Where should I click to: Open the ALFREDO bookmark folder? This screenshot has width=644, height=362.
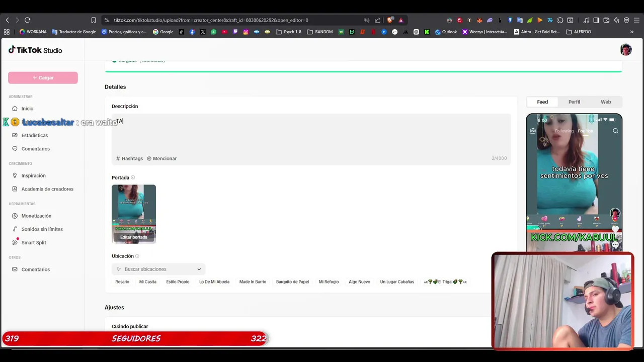coord(578,32)
